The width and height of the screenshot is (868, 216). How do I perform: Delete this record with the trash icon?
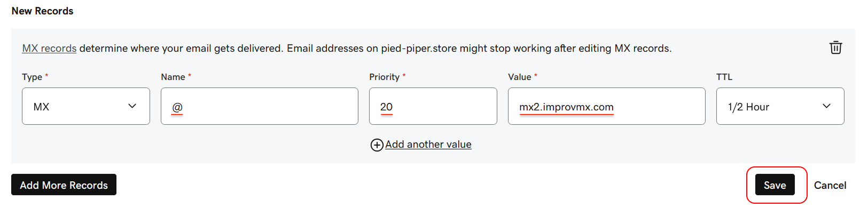click(835, 47)
